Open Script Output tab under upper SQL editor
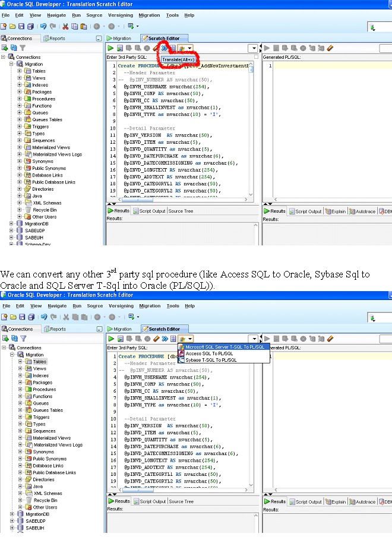Image resolution: width=392 pixels, height=543 pixels. [x=149, y=211]
